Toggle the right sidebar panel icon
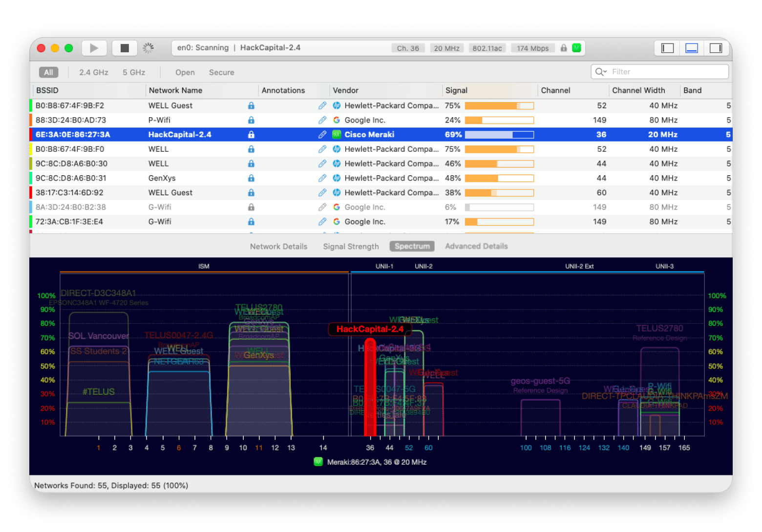Screen dimensions: 762x532 [x=716, y=48]
